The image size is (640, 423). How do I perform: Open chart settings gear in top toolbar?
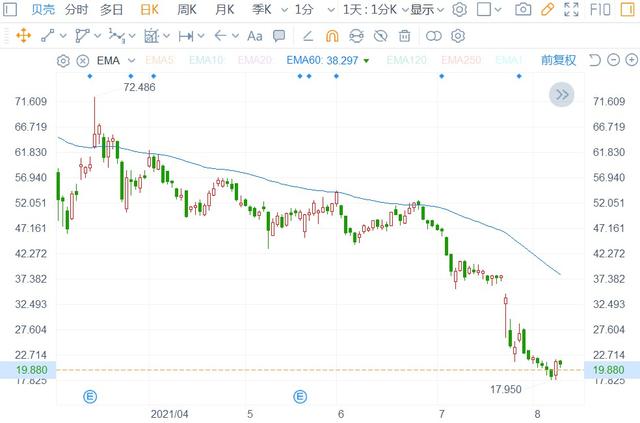point(459,10)
